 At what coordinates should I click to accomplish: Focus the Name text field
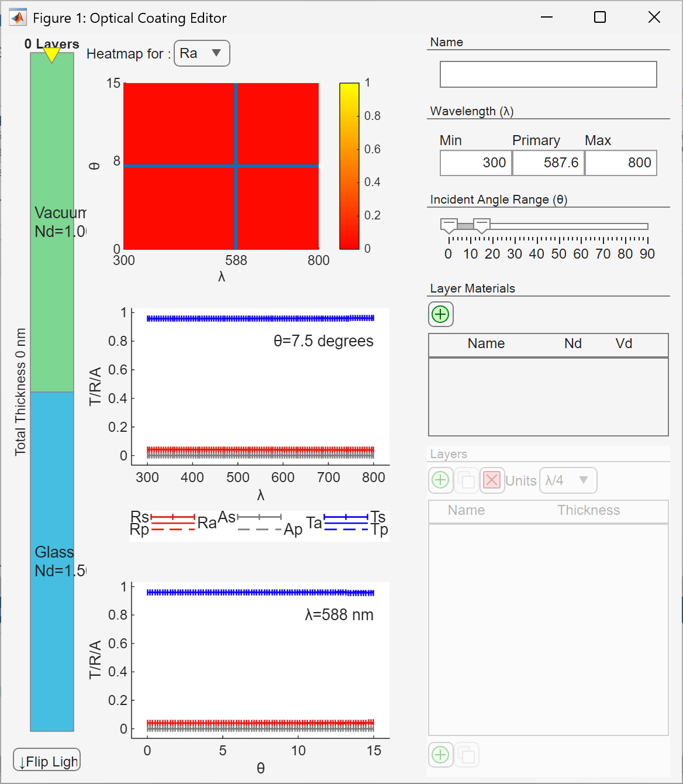click(x=548, y=75)
